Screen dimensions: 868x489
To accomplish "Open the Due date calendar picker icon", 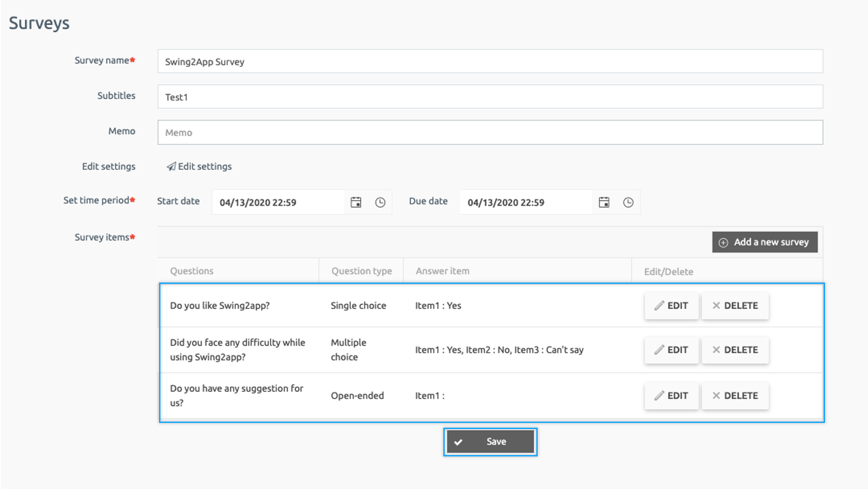I will click(604, 202).
